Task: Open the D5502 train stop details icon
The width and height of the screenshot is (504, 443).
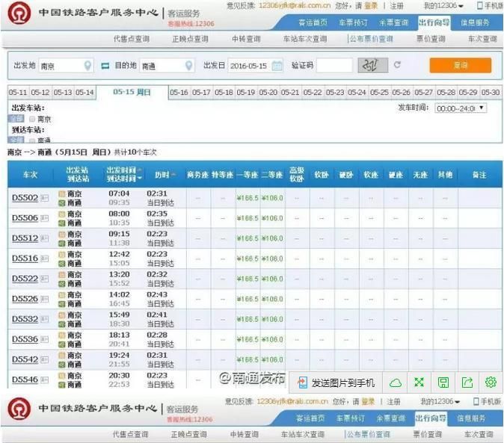Action: [x=44, y=198]
